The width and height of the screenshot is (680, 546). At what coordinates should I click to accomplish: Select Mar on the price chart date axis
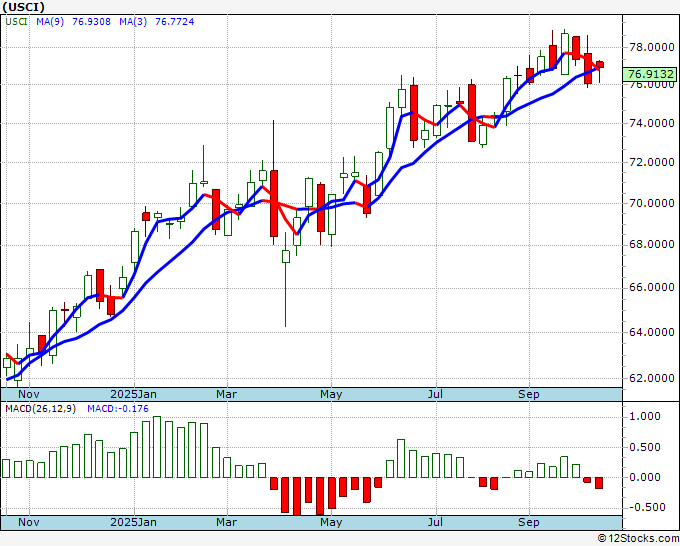[x=226, y=394]
